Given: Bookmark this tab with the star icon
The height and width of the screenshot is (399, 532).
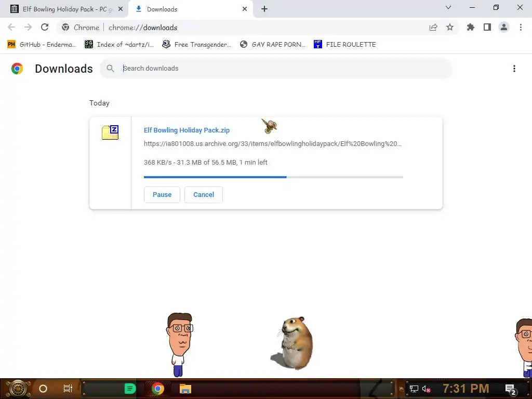Looking at the screenshot, I should [x=449, y=28].
